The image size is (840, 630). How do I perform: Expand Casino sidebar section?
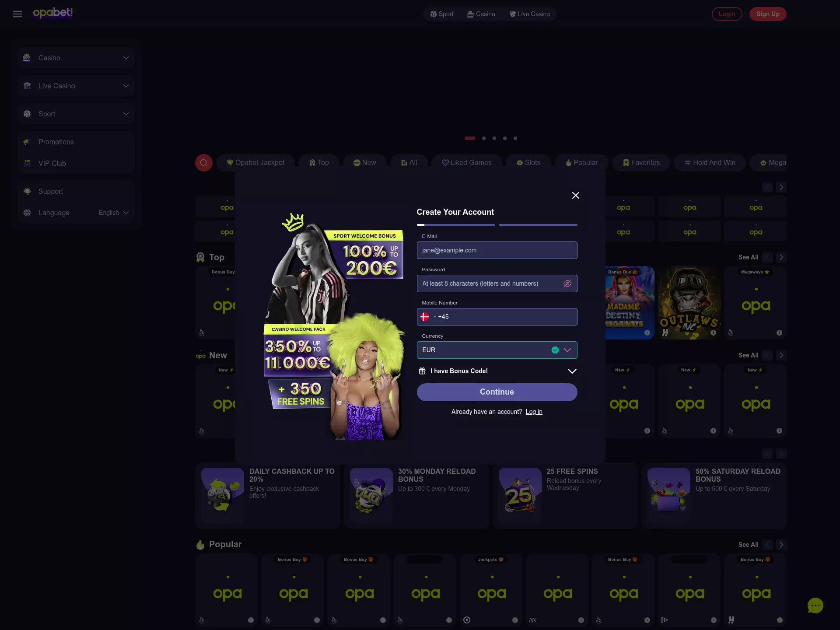pyautogui.click(x=76, y=58)
